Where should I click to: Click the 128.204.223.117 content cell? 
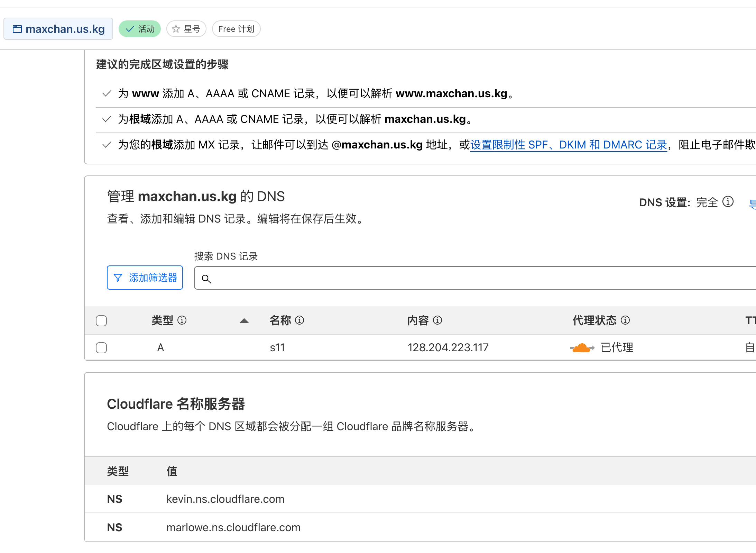[x=448, y=347]
